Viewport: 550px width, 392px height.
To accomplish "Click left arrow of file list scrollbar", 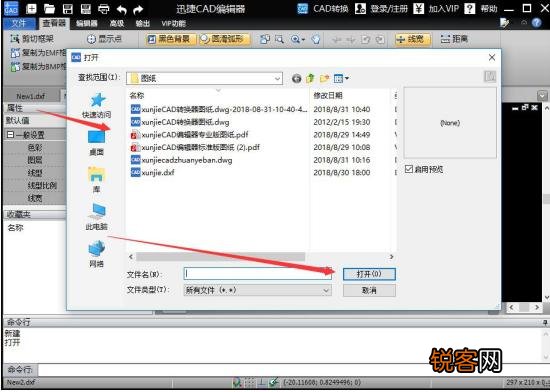I will pyautogui.click(x=131, y=257).
